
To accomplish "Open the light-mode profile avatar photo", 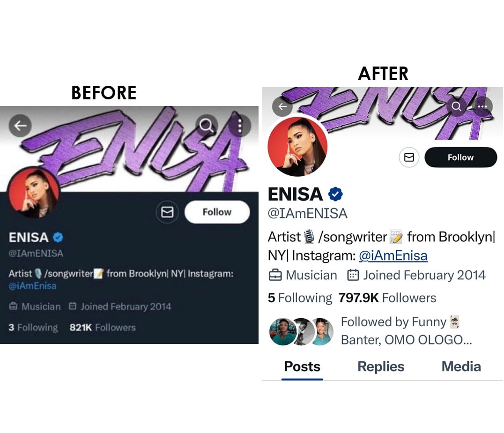I will tap(297, 147).
